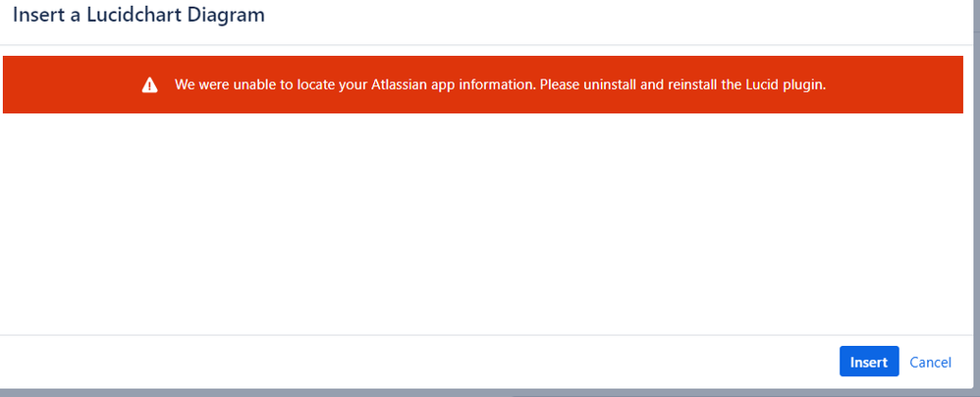Select the 'We were unable to locate' error message
Image resolution: width=980 pixels, height=397 pixels.
tap(500, 85)
